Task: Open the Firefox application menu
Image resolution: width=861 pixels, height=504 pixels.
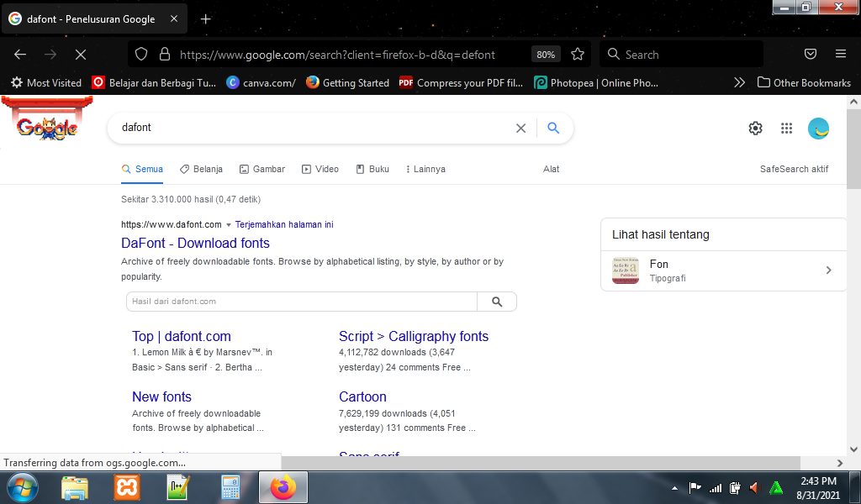Action: tap(840, 54)
